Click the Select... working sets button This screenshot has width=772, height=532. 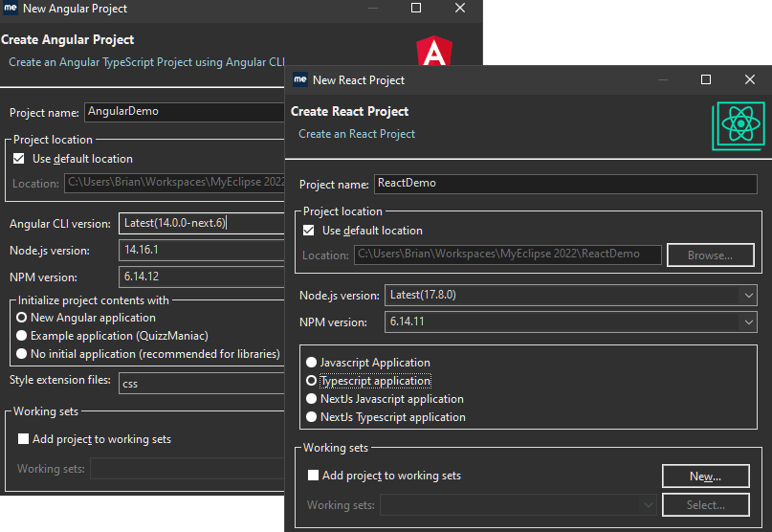(x=706, y=505)
